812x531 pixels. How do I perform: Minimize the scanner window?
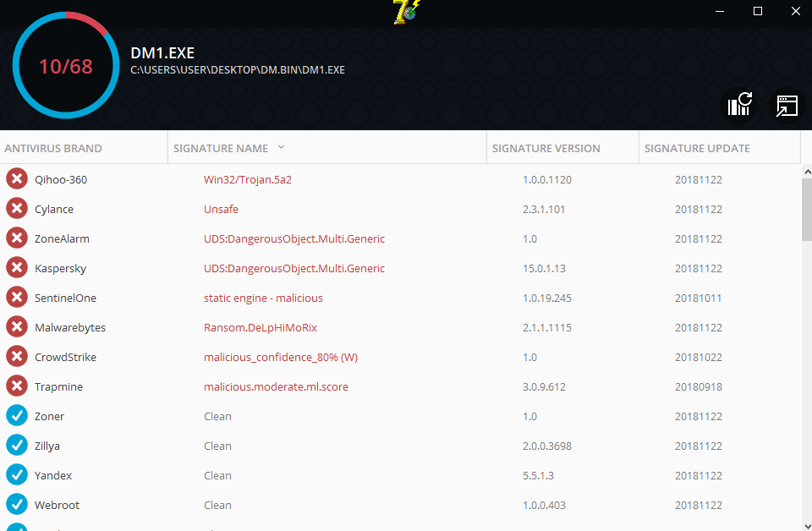[x=719, y=11]
